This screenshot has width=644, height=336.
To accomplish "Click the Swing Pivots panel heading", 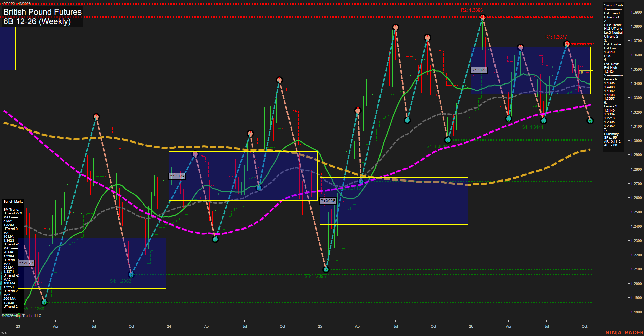I will [614, 5].
